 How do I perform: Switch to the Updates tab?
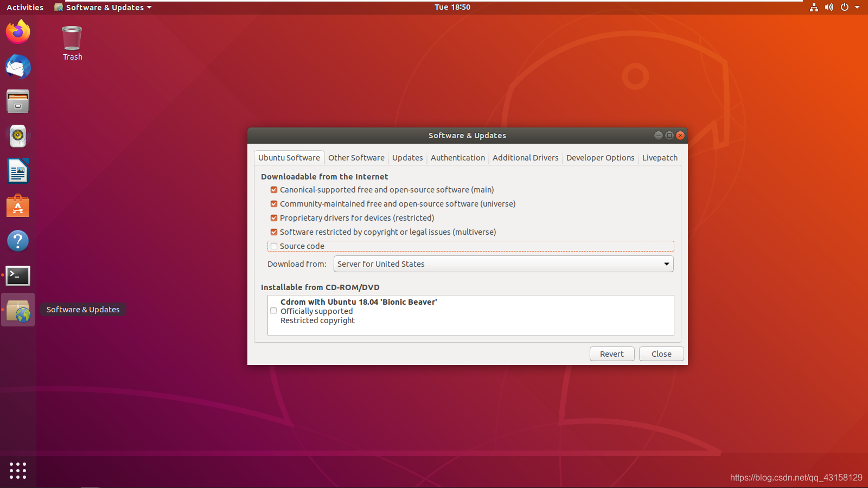coord(407,158)
